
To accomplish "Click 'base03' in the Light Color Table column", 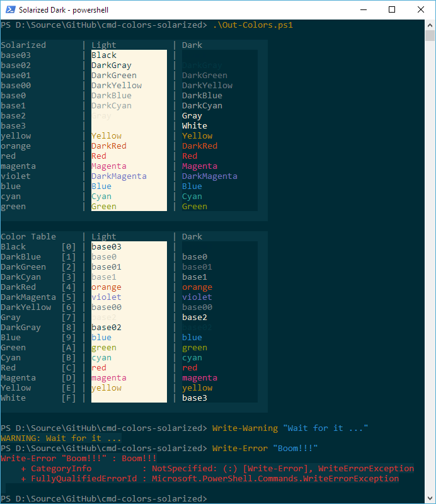I will tap(106, 247).
